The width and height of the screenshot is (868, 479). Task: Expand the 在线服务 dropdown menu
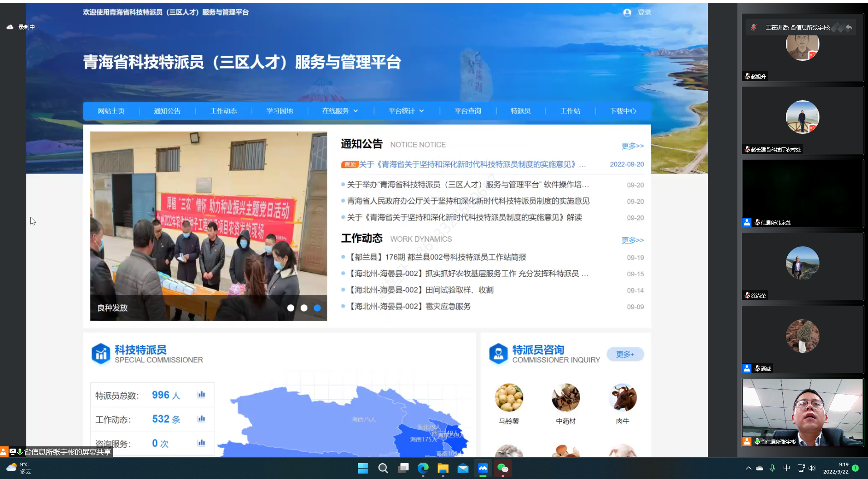click(340, 111)
